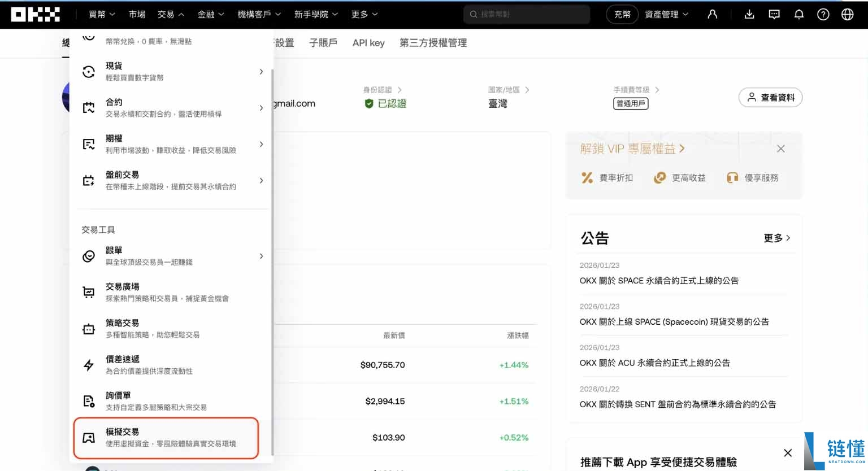Open the user profile icon
Image resolution: width=868 pixels, height=471 pixels.
click(712, 14)
